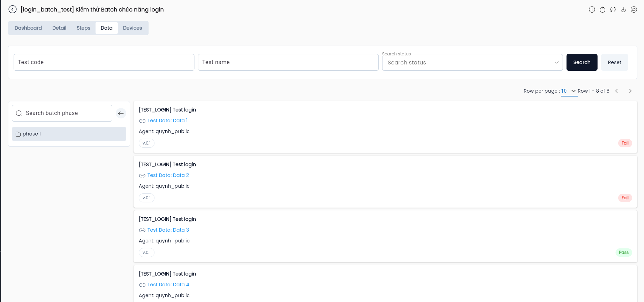The height and width of the screenshot is (302, 644).
Task: Click the download icon in header
Action: tap(623, 9)
